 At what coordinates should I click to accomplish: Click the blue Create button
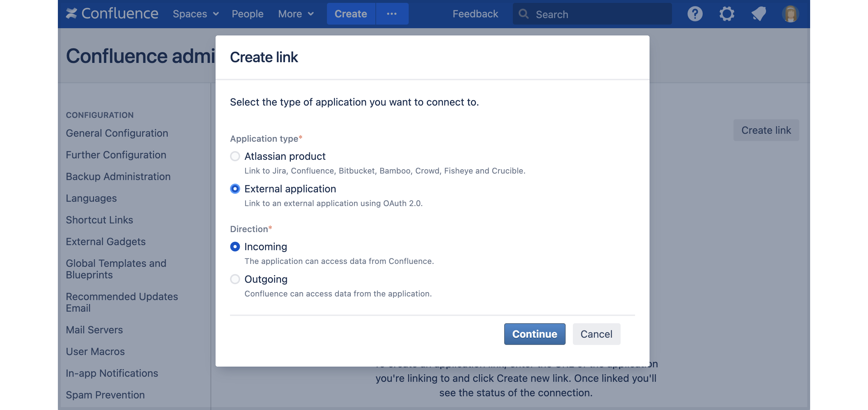[x=351, y=14]
